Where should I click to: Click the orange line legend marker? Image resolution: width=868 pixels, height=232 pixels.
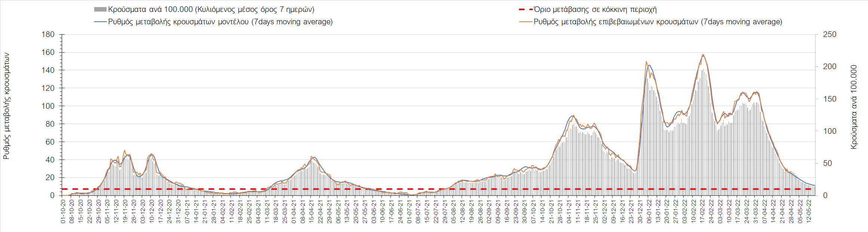pos(525,22)
